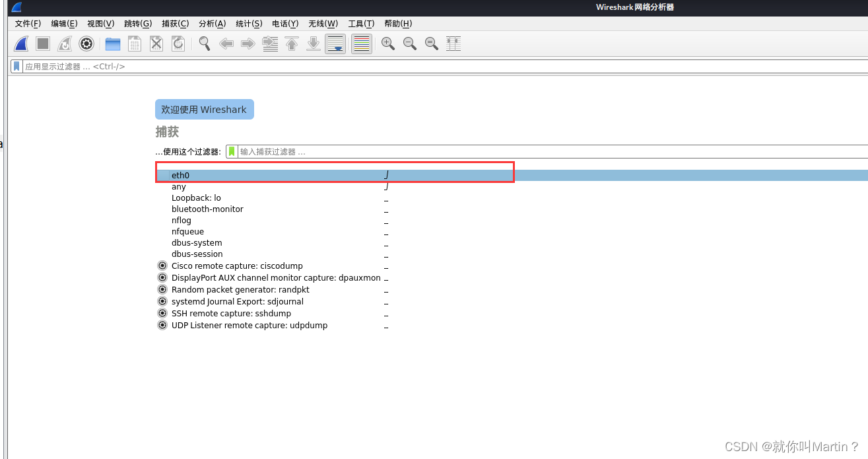Select systemd Journal Export: sdjournal
This screenshot has height=459, width=868.
point(238,302)
